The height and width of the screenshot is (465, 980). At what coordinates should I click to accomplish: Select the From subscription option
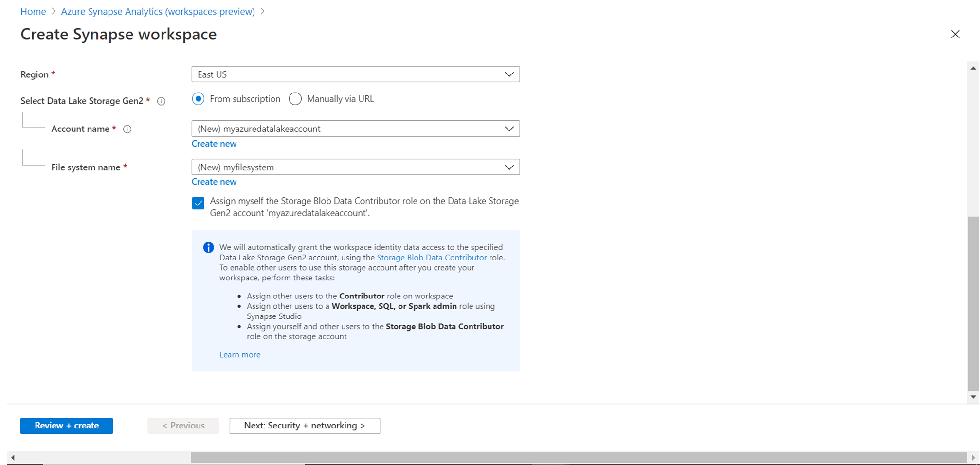pyautogui.click(x=198, y=98)
